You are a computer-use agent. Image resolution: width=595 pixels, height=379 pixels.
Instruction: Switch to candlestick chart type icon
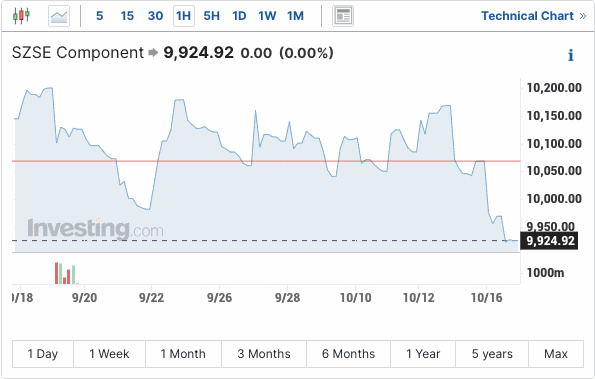(21, 16)
